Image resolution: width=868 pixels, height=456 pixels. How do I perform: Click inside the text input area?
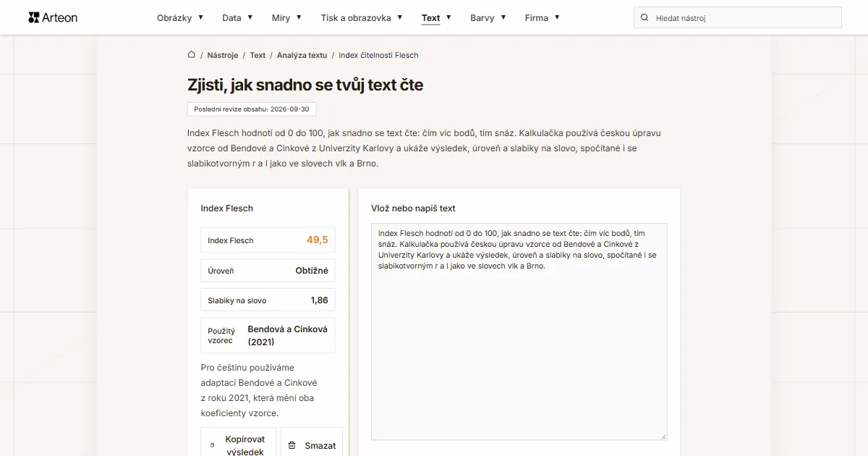[x=519, y=332]
